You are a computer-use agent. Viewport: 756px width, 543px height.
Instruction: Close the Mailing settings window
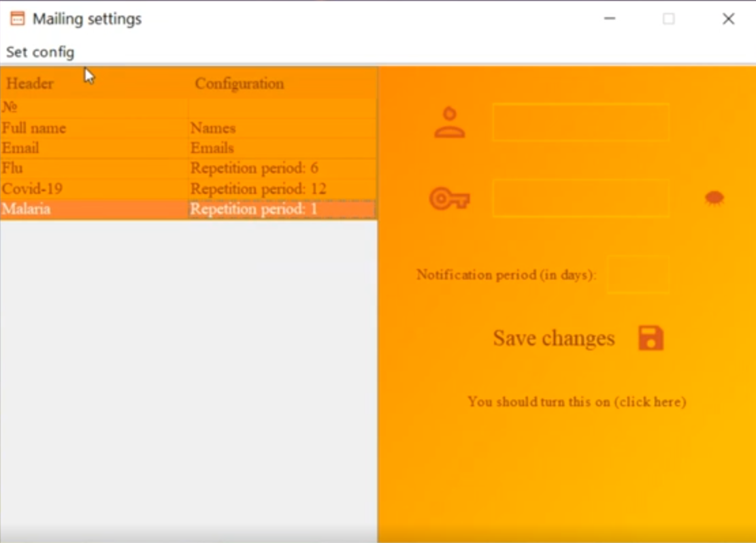pos(728,19)
